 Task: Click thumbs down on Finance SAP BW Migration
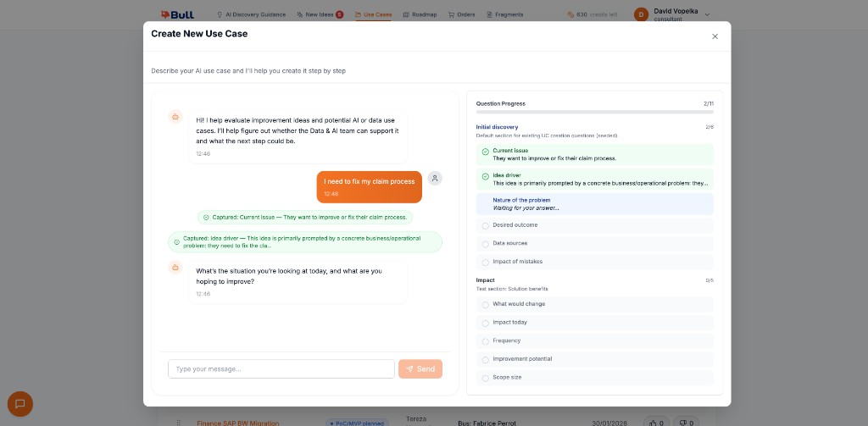click(x=686, y=422)
